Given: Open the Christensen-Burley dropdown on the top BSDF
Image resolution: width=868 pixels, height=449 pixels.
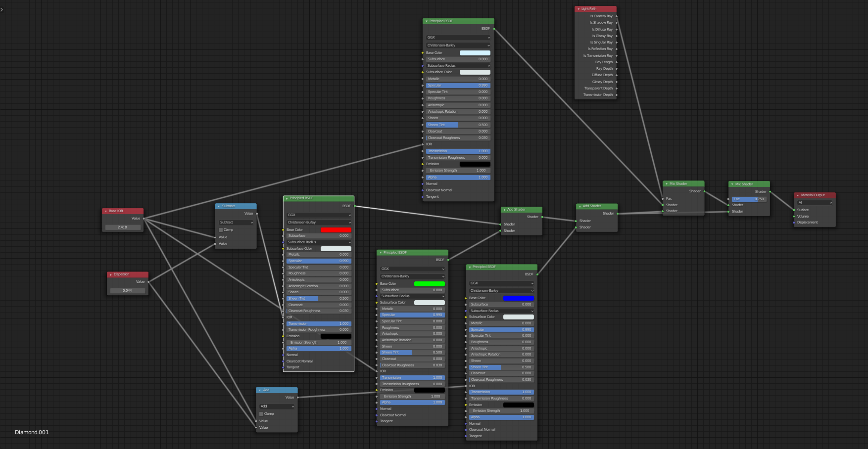Looking at the screenshot, I should pos(458,45).
